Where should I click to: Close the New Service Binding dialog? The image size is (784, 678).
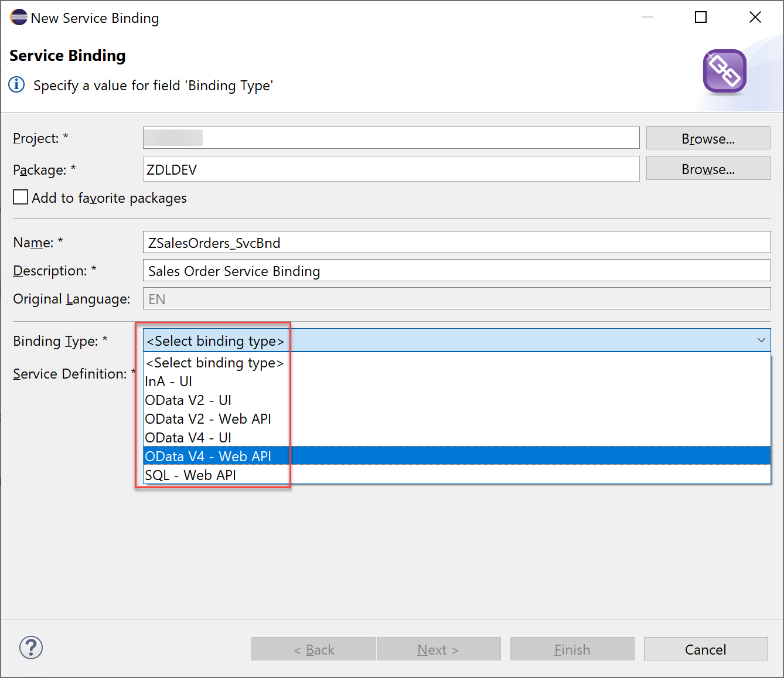[755, 18]
